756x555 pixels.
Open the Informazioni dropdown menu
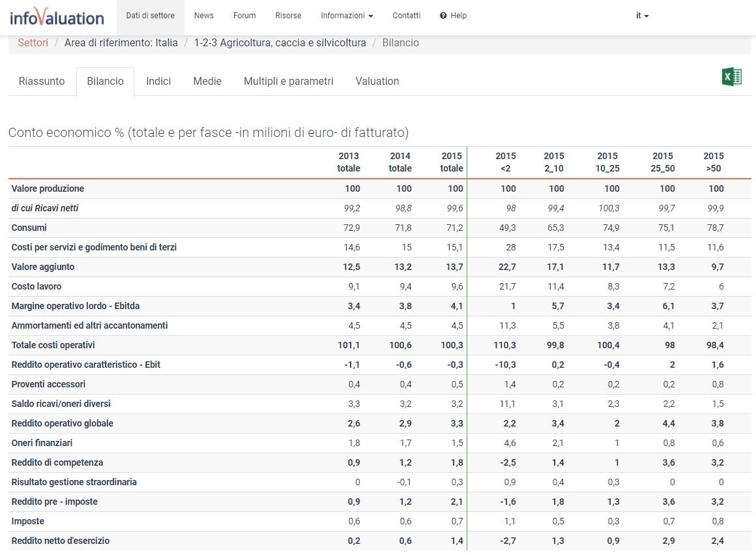347,16
